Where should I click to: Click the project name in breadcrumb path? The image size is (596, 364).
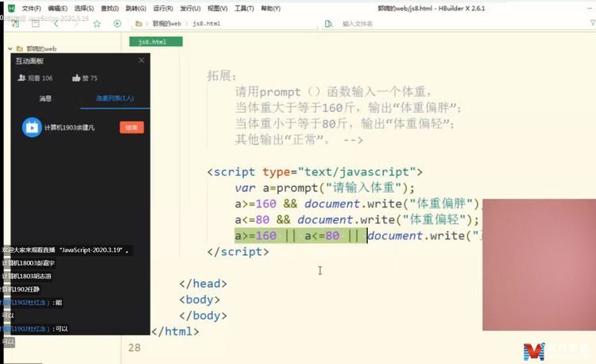point(167,24)
